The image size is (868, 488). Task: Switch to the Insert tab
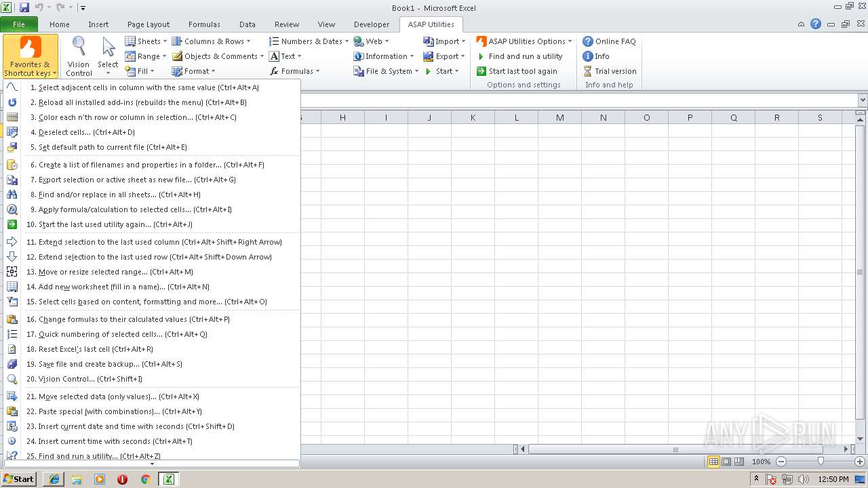tap(98, 24)
